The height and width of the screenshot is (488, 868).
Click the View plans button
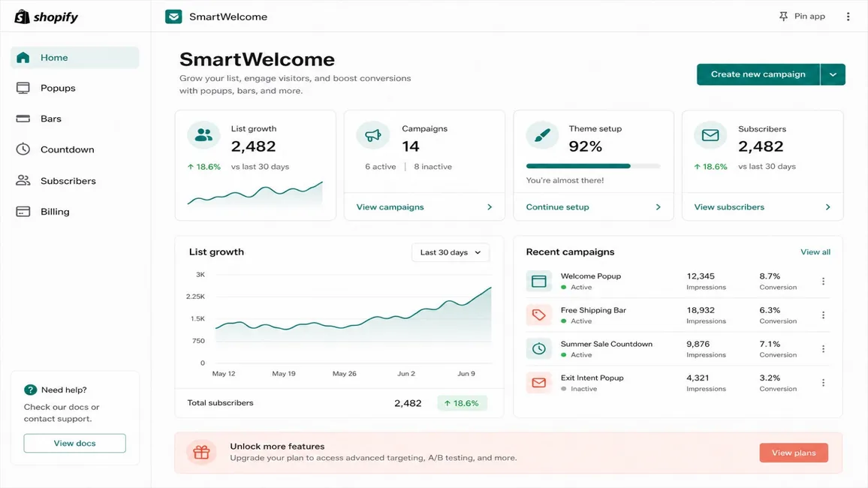coord(794,453)
